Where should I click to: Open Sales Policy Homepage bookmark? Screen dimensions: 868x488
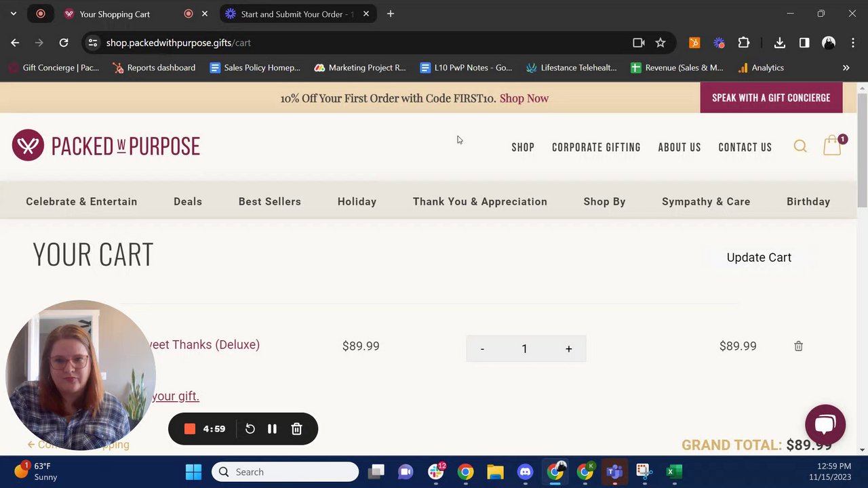click(255, 68)
